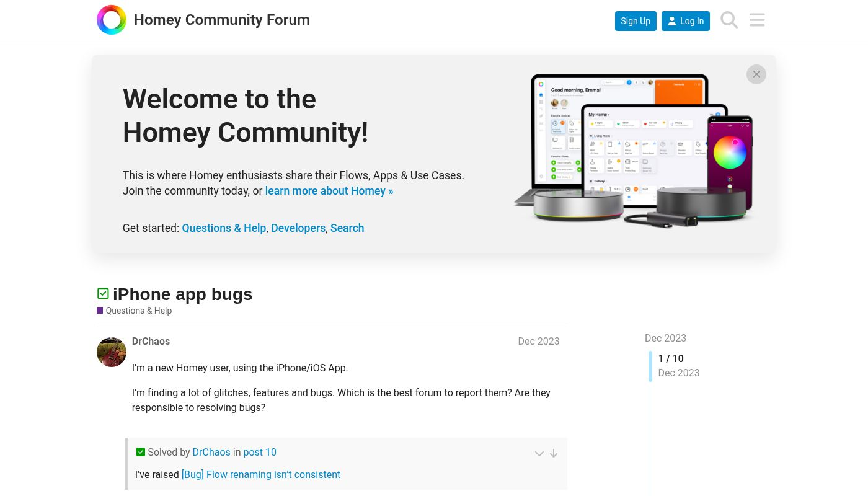Open 'post 10' solution link
Image resolution: width=868 pixels, height=496 pixels.
pos(260,453)
